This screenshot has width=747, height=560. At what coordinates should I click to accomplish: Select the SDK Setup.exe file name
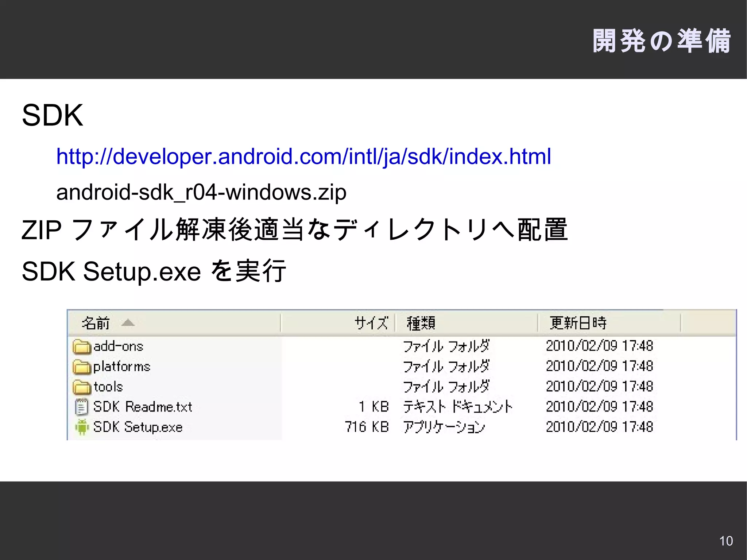[138, 427]
